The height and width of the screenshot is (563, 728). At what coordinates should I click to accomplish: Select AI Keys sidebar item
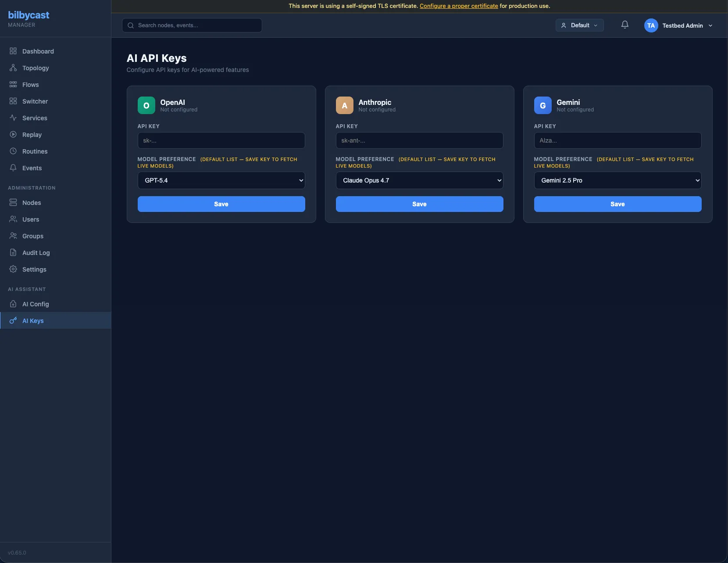pyautogui.click(x=55, y=321)
